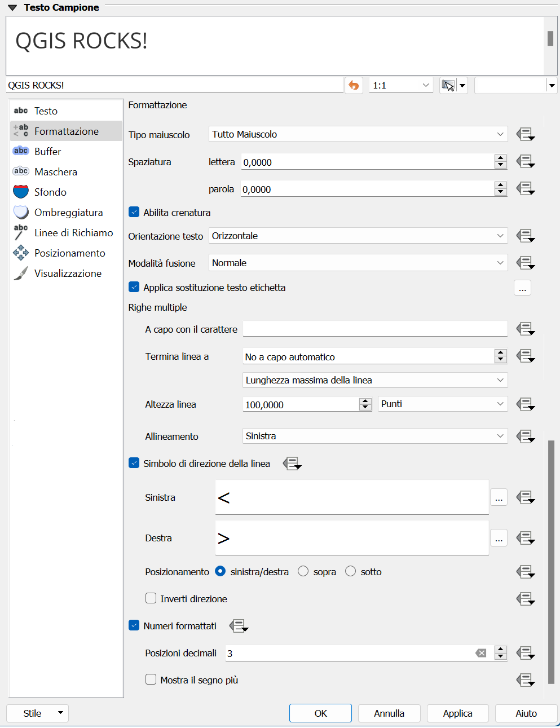
Task: Open character picker for Destra symbol
Action: pyautogui.click(x=499, y=538)
